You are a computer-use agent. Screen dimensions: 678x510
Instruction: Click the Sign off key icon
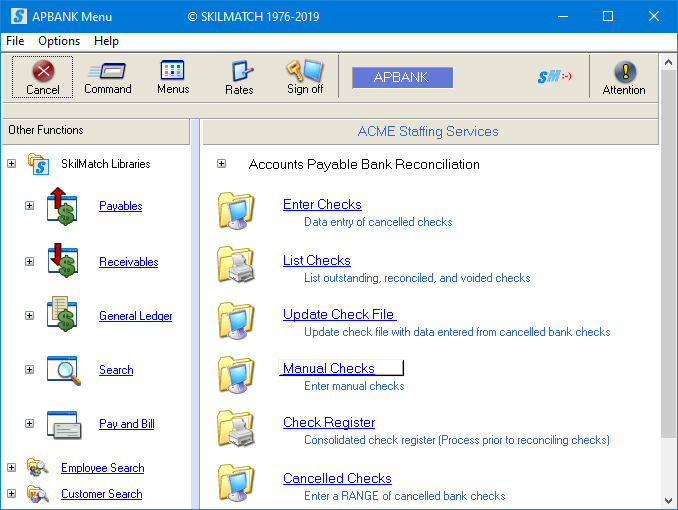click(305, 70)
